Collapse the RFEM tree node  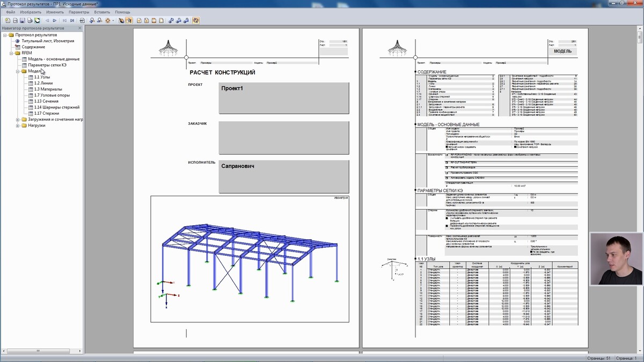tap(11, 53)
